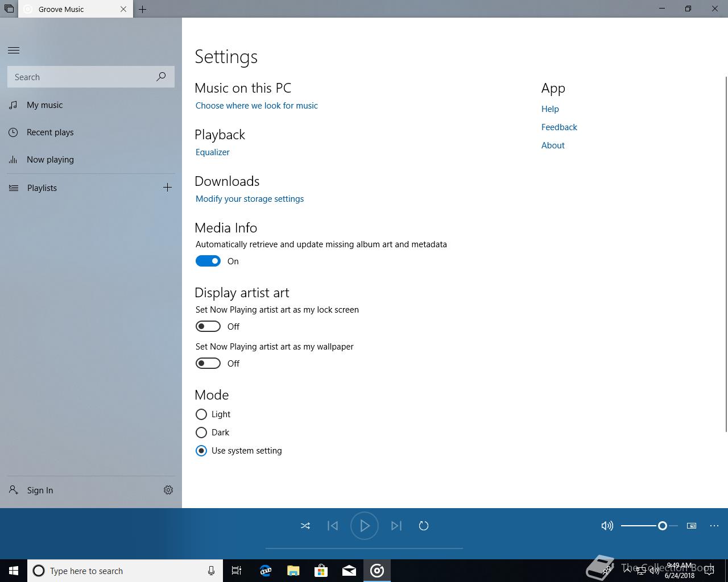Open Mail app from taskbar
Image resolution: width=728 pixels, height=582 pixels.
point(349,571)
